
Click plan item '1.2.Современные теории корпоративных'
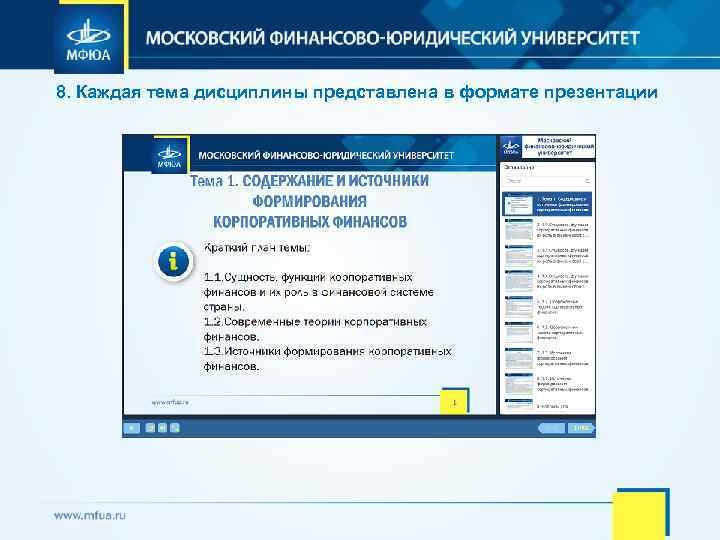pyautogui.click(x=315, y=322)
